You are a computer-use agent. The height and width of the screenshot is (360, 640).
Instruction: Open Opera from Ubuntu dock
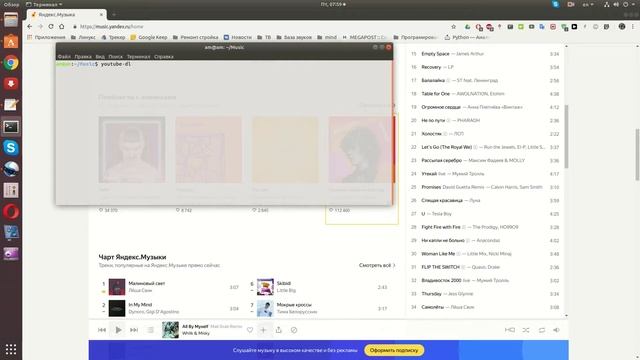click(x=11, y=211)
